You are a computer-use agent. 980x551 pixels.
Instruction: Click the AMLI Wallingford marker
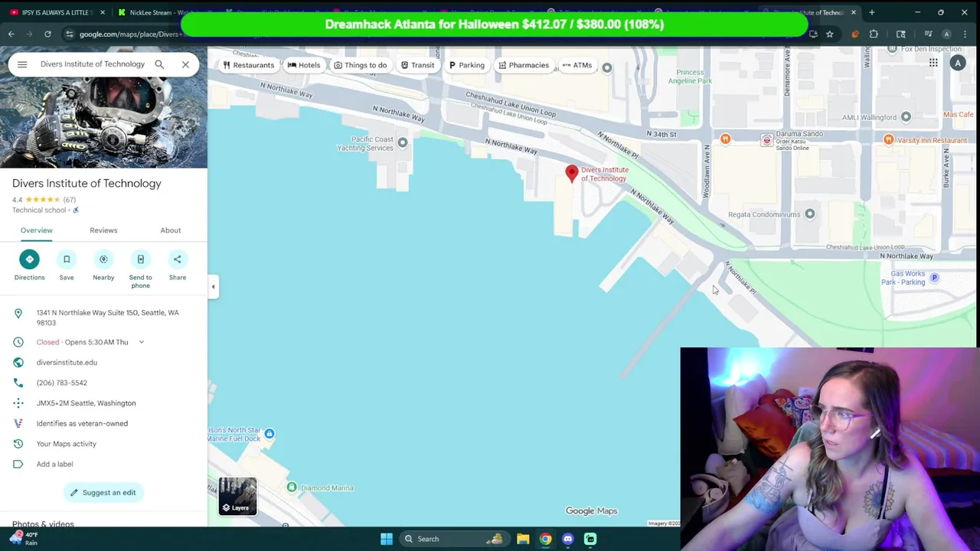pos(906,117)
